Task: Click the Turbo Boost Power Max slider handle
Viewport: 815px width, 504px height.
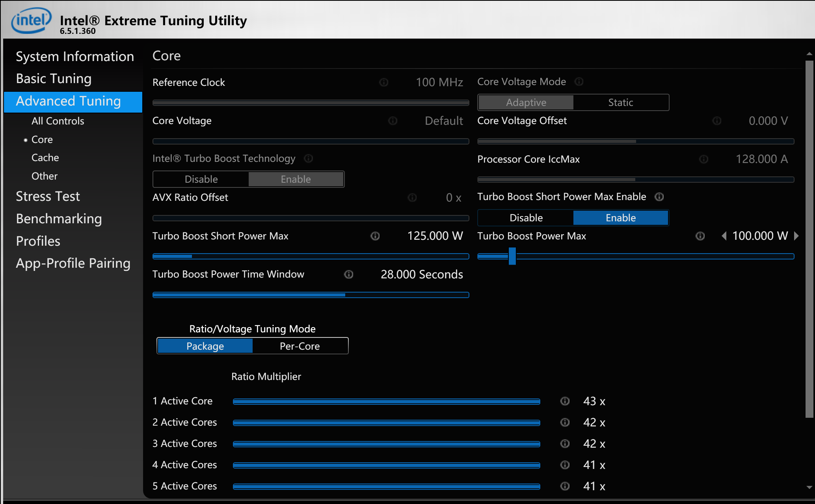Action: point(512,256)
